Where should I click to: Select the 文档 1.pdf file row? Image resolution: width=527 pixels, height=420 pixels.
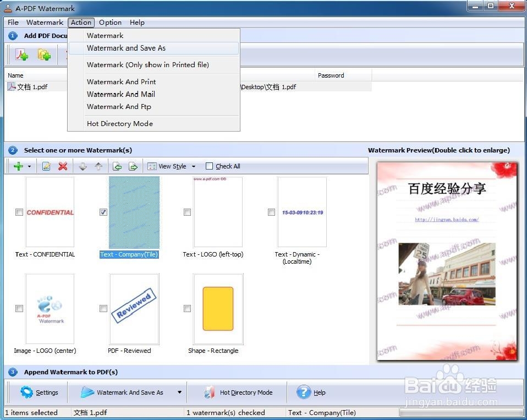[188, 87]
